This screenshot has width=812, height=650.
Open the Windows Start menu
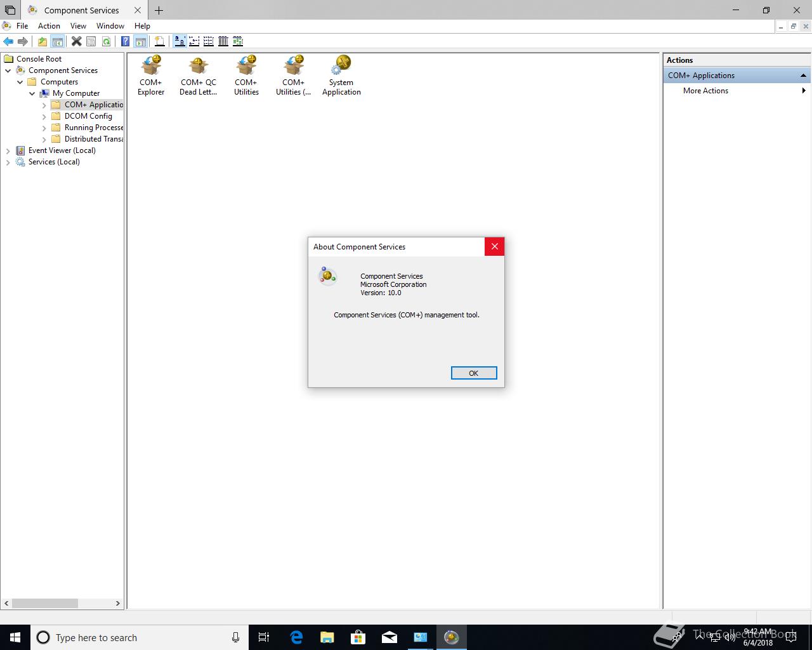click(15, 637)
